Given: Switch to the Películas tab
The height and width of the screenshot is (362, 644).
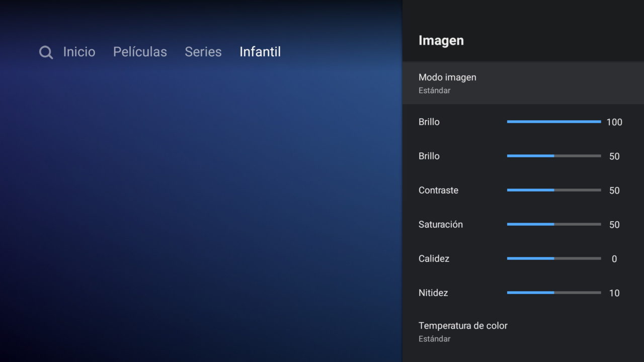Looking at the screenshot, I should tap(140, 52).
